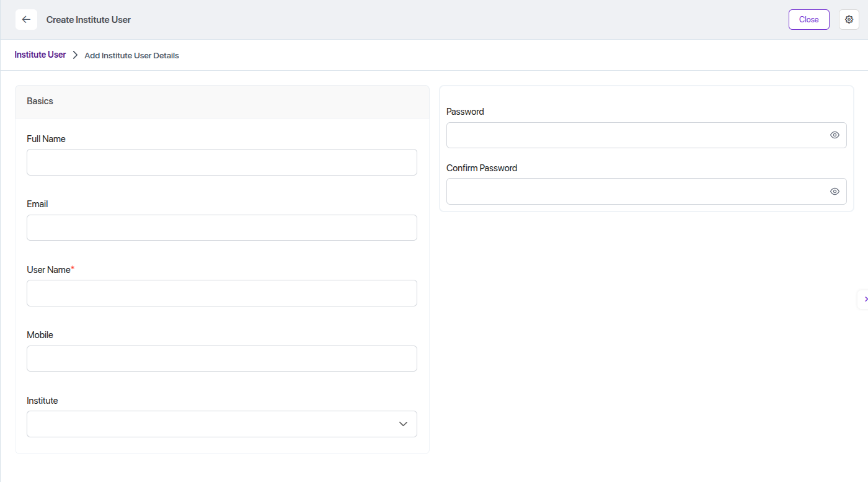Image resolution: width=868 pixels, height=482 pixels.
Task: Click the User Name required label
Action: tap(50, 270)
